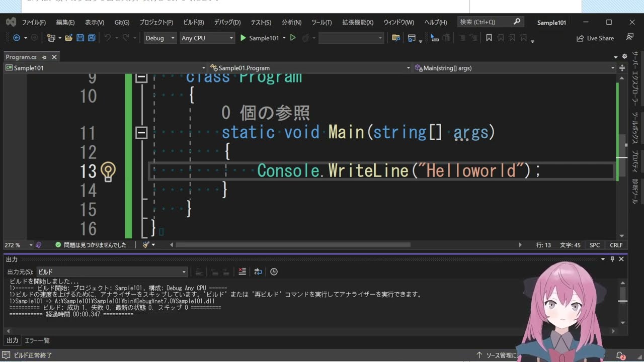This screenshot has width=644, height=362.
Task: Click the bookmark icon in the toolbar
Action: pos(489,38)
